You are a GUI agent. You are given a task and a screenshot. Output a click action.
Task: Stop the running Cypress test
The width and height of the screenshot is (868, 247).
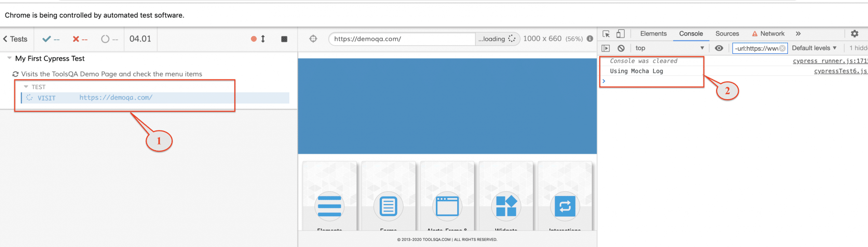click(284, 39)
